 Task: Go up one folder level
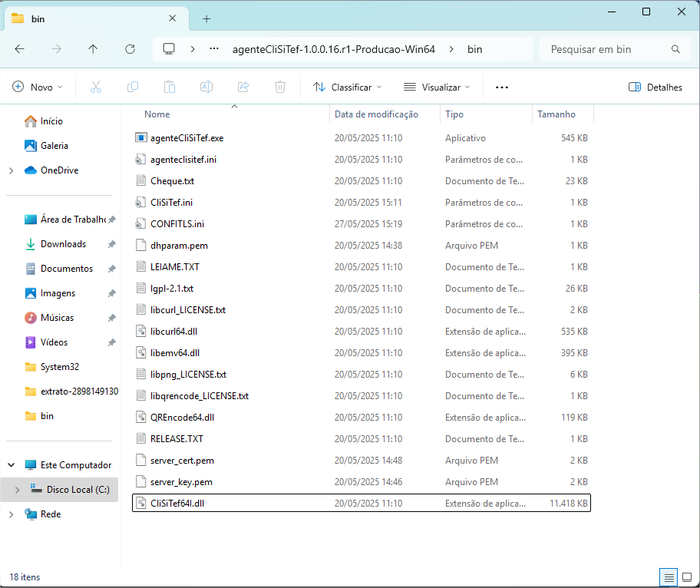tap(93, 49)
